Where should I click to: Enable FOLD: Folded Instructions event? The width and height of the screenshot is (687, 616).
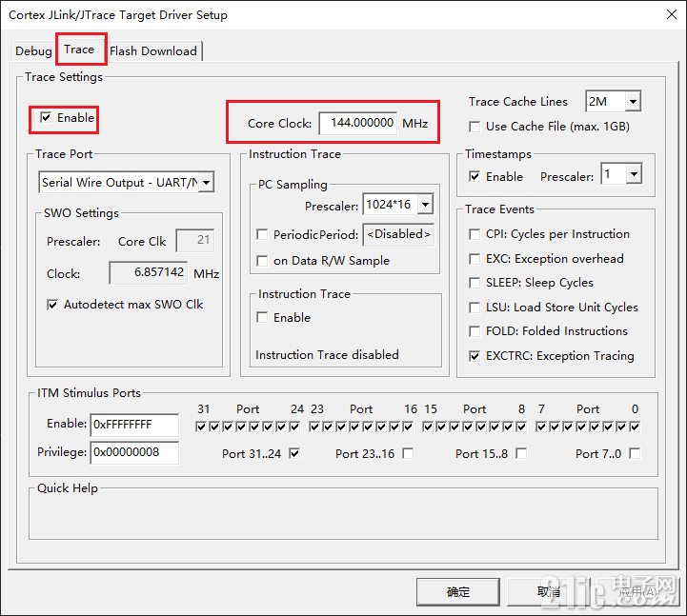(x=475, y=331)
